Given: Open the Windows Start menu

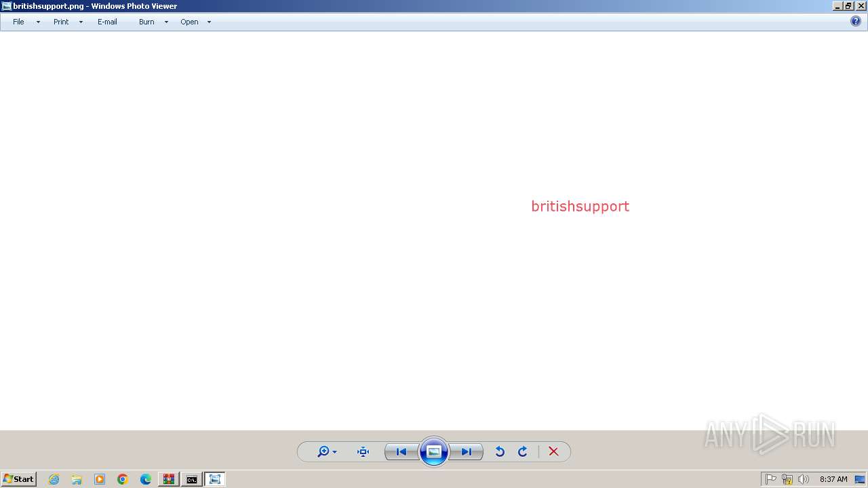Looking at the screenshot, I should [18, 479].
